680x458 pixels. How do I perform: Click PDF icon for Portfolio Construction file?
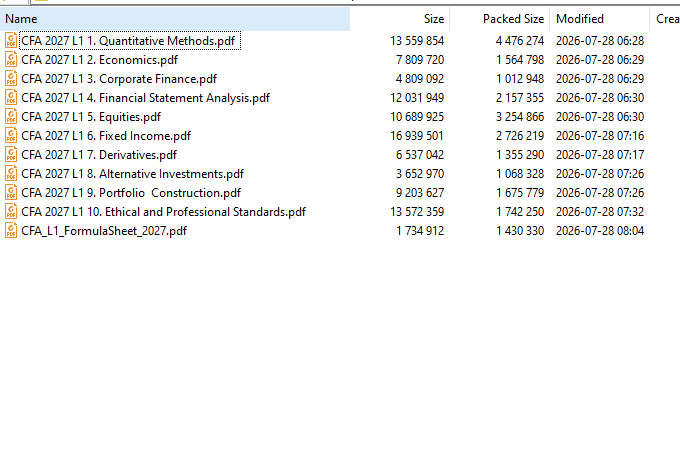pyautogui.click(x=11, y=193)
